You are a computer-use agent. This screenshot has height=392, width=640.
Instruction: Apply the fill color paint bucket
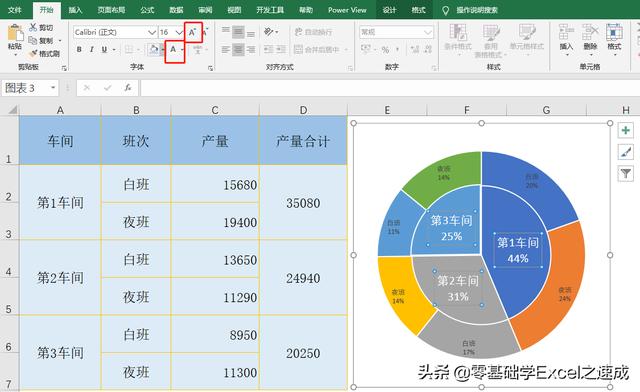[x=153, y=50]
